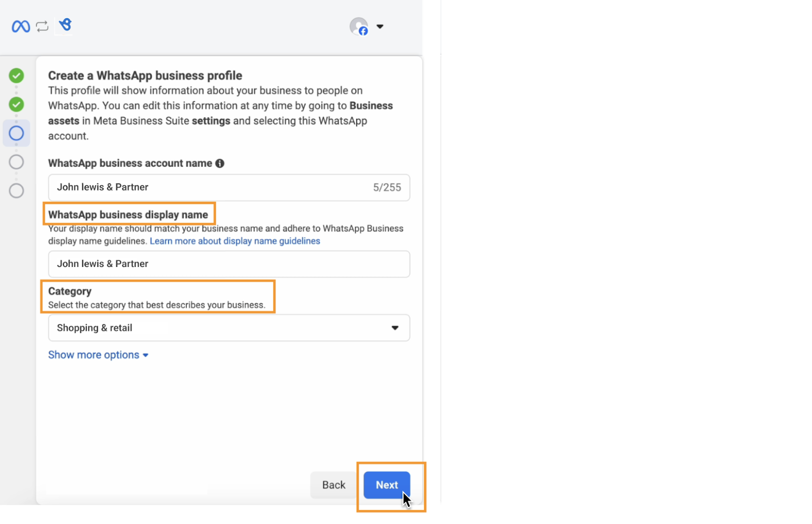Click the Next button
The image size is (812, 524).
point(387,485)
